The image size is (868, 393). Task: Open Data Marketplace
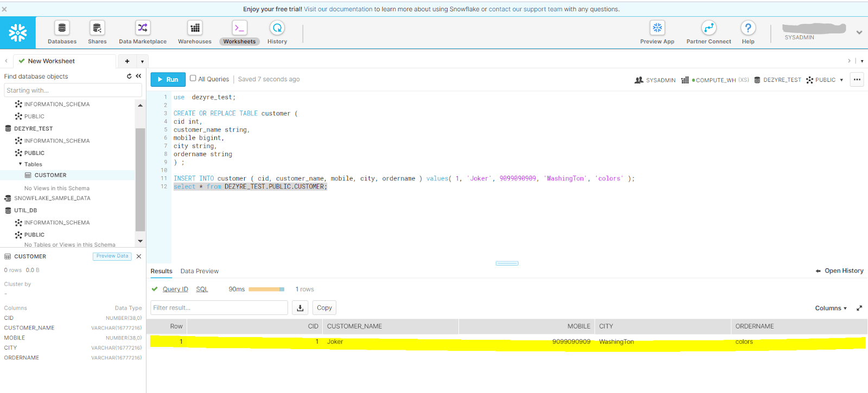[x=143, y=33]
